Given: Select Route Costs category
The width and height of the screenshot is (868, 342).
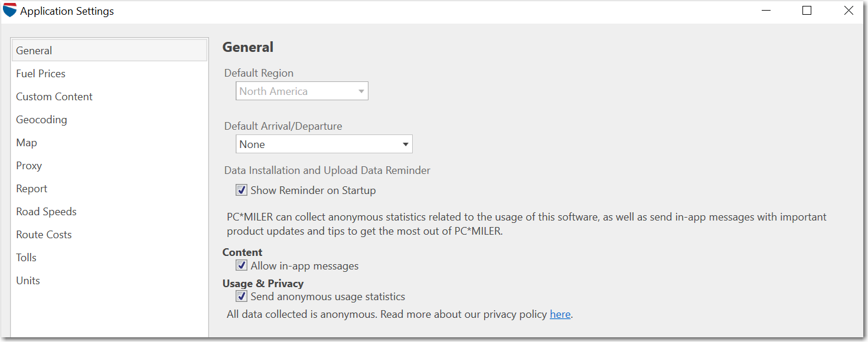Looking at the screenshot, I should pos(44,235).
